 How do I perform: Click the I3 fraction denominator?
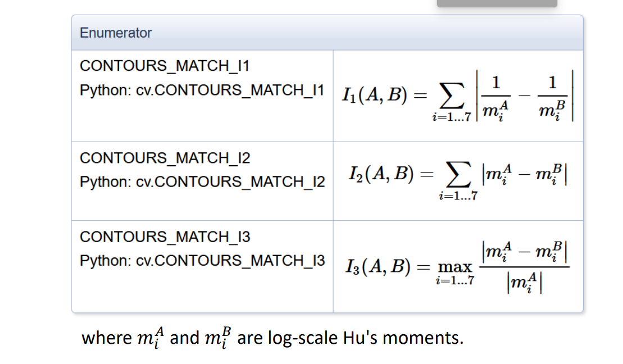(525, 283)
